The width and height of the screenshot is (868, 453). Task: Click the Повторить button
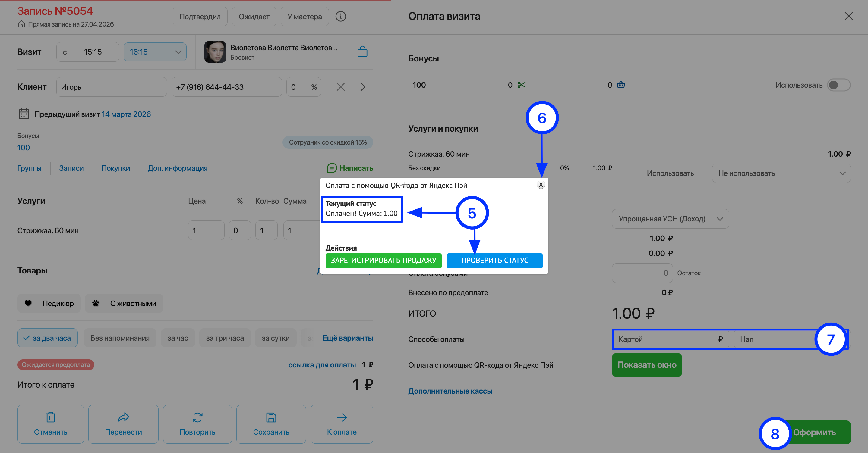tap(197, 424)
